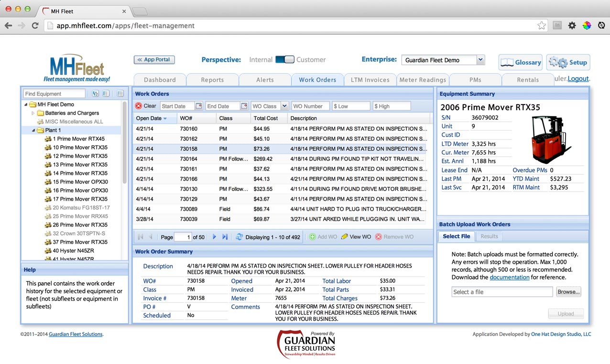Switch to the Alerts tab
Image resolution: width=610 pixels, height=364 pixels.
(x=265, y=80)
